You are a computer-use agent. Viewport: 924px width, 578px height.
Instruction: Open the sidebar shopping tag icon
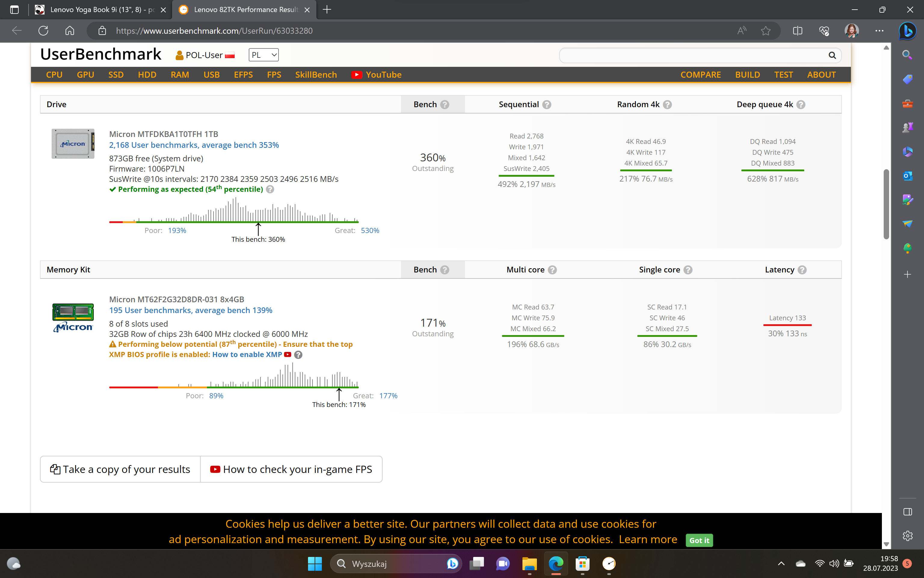click(x=907, y=79)
